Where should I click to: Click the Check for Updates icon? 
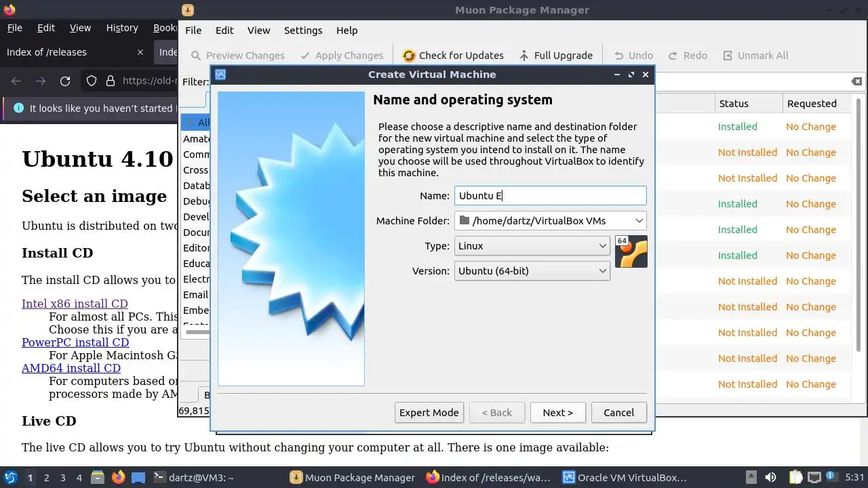pos(409,56)
